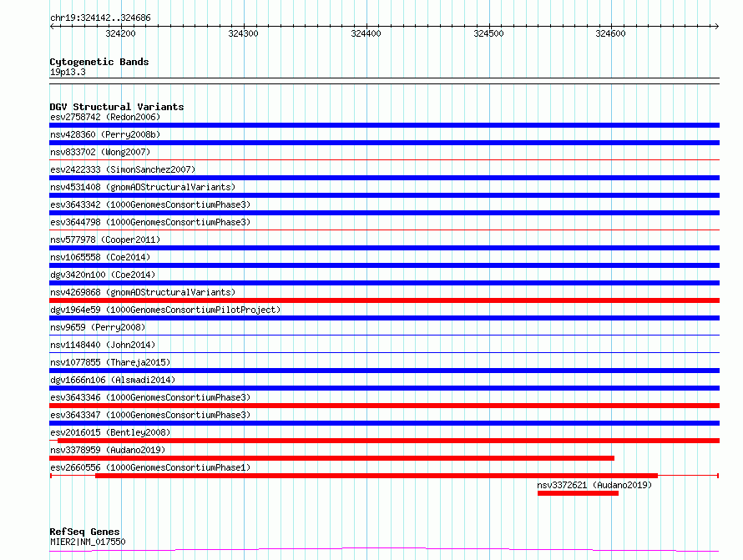This screenshot has width=743, height=560.
Task: Select the blue bar of esv3643342
Action: point(384,213)
